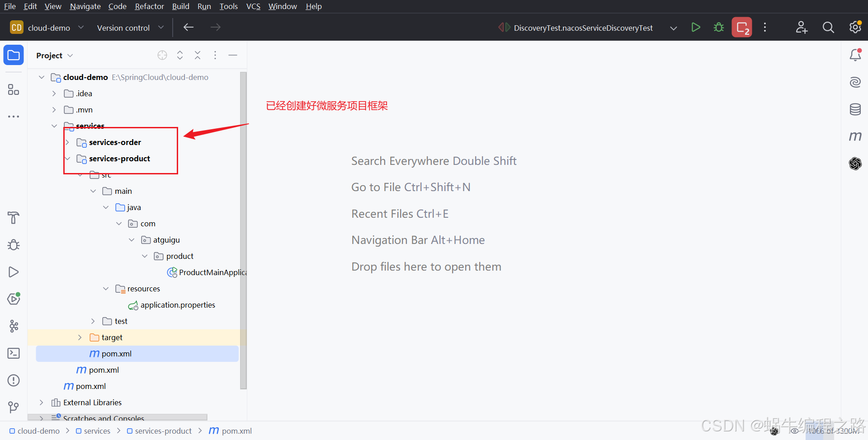This screenshot has width=868, height=440.
Task: Open the Kafka tool window
Action: (14, 326)
